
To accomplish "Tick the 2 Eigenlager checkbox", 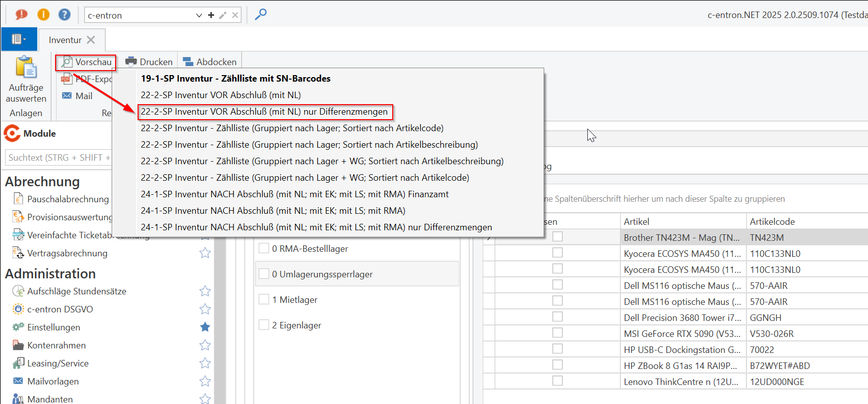I will tap(264, 325).
